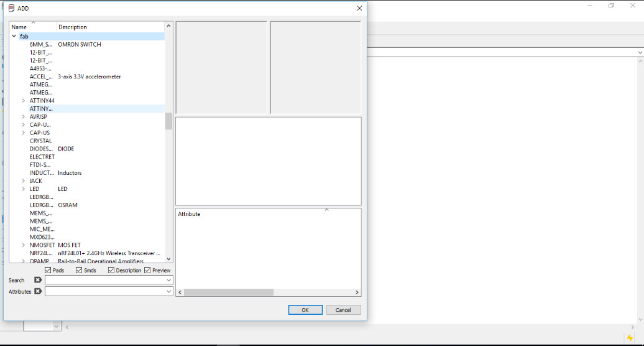Restore the main window using the restore button

(x=611, y=6)
